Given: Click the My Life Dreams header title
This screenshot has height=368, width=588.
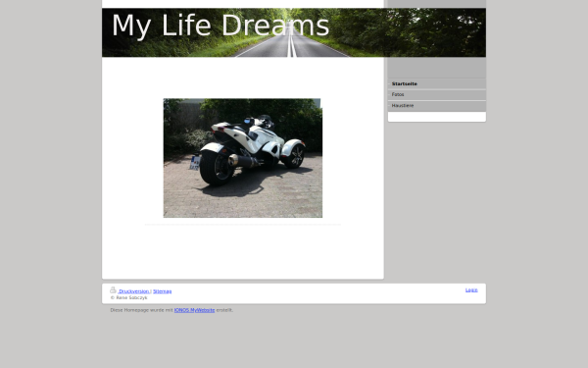Looking at the screenshot, I should click(220, 26).
